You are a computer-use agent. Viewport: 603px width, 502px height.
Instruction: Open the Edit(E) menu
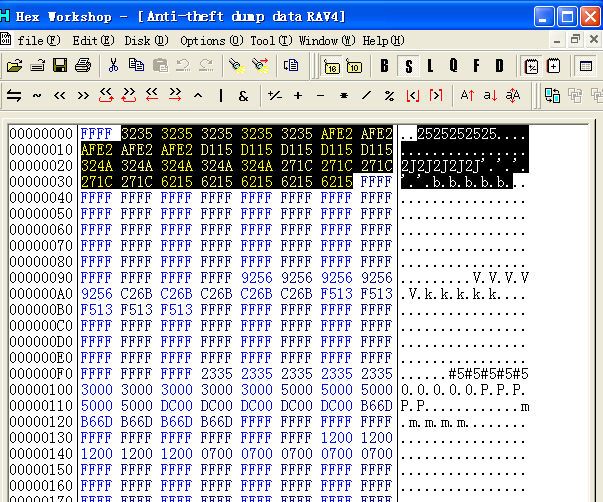coord(93,40)
